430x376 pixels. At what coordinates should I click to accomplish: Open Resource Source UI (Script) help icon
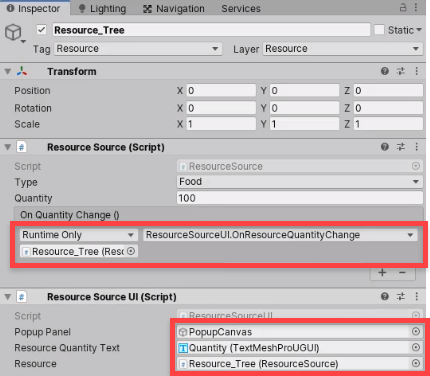tap(385, 296)
